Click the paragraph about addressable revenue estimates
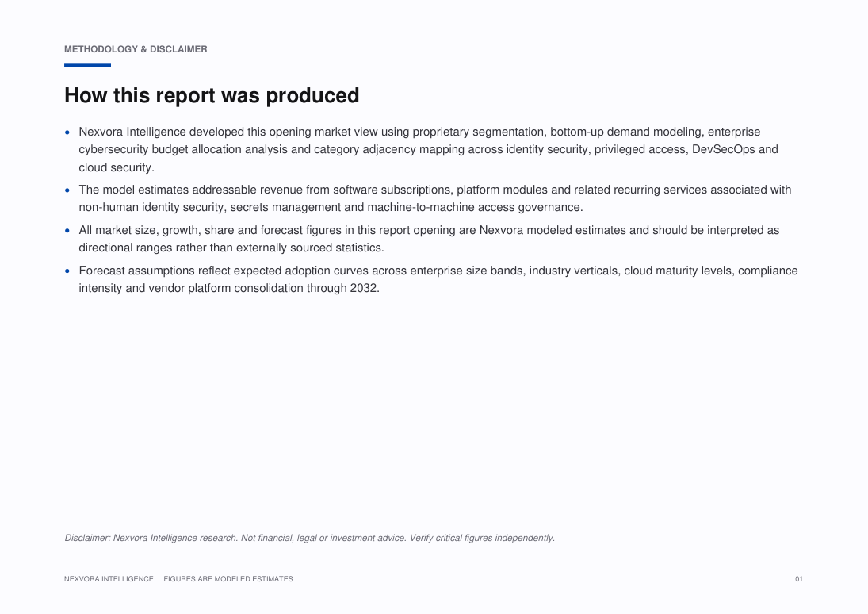Image resolution: width=868 pixels, height=614 pixels. (435, 198)
